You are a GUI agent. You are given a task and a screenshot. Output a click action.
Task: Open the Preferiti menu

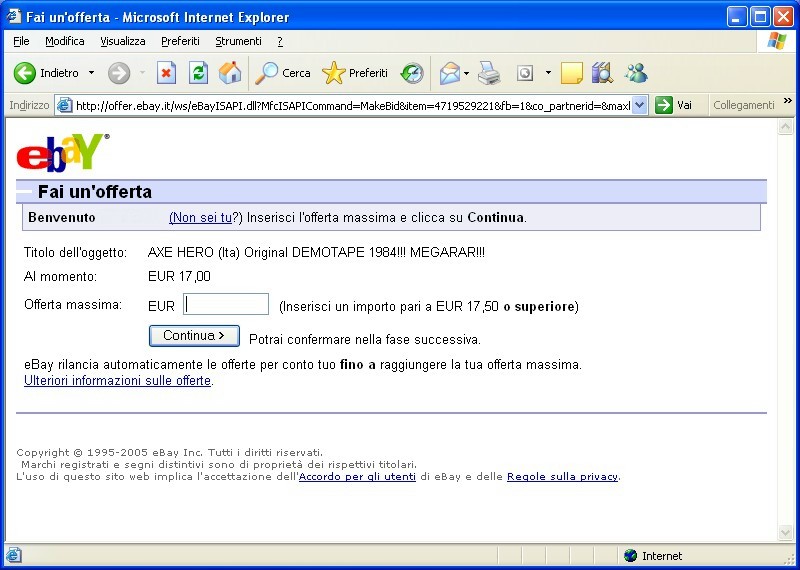(181, 41)
